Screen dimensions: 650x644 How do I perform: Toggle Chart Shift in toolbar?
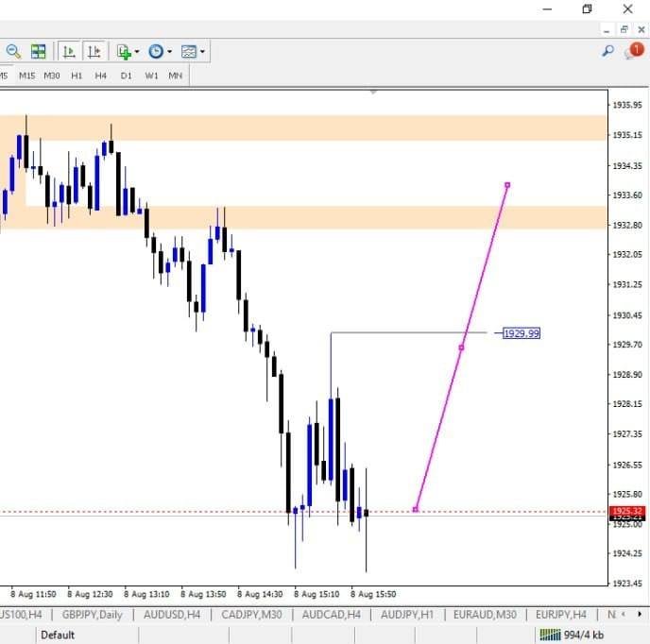(x=94, y=51)
